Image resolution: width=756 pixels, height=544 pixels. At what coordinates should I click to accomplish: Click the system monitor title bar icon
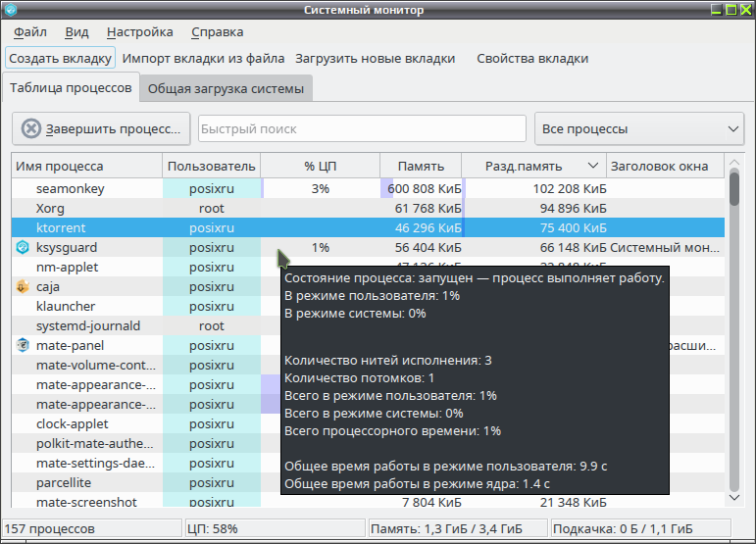point(10,9)
